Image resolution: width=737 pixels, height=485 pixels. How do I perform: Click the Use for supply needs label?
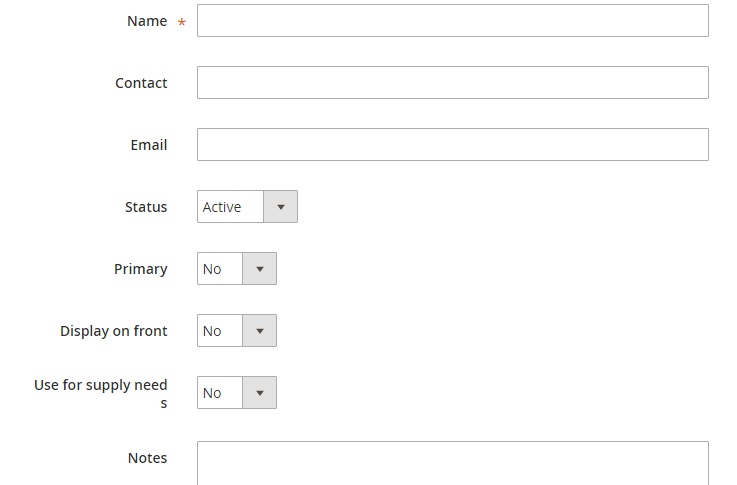(x=101, y=386)
